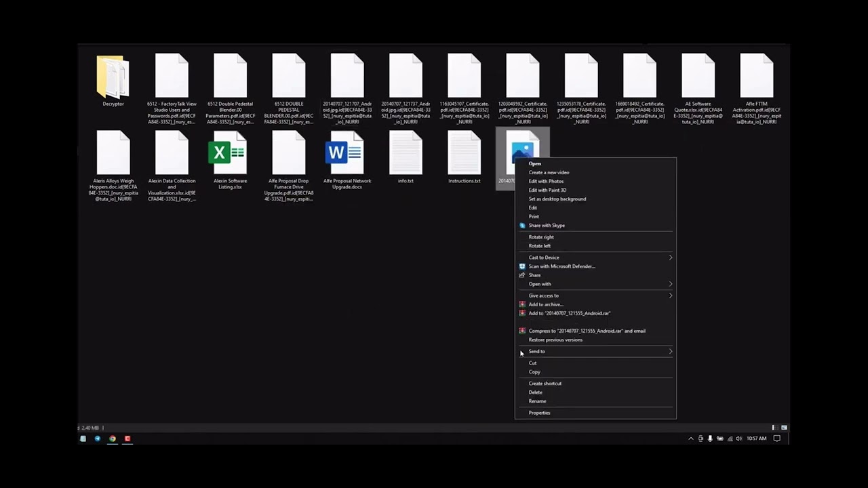Choose Rotate left
This screenshot has height=488, width=868.
(x=540, y=245)
